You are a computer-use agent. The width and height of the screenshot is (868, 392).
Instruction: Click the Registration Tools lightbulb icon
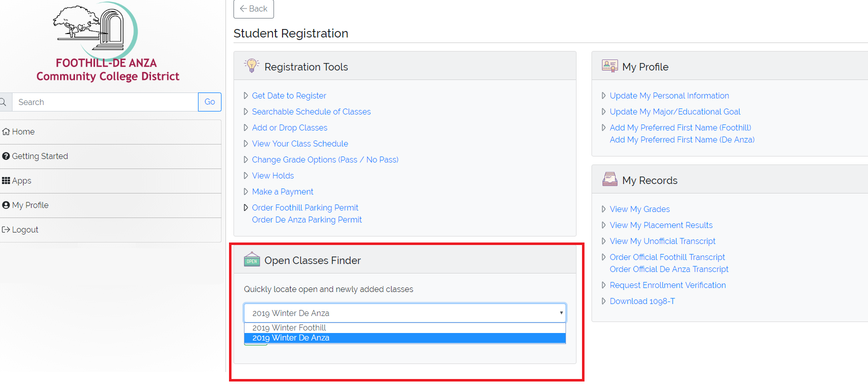(x=251, y=65)
